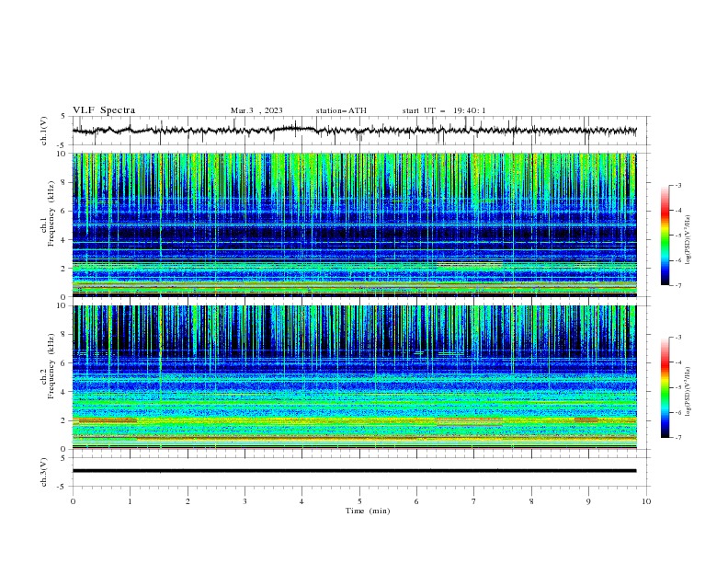Click the ch.3 flat black voltage trace
Viewport: 728px width, 563px height.
click(354, 471)
